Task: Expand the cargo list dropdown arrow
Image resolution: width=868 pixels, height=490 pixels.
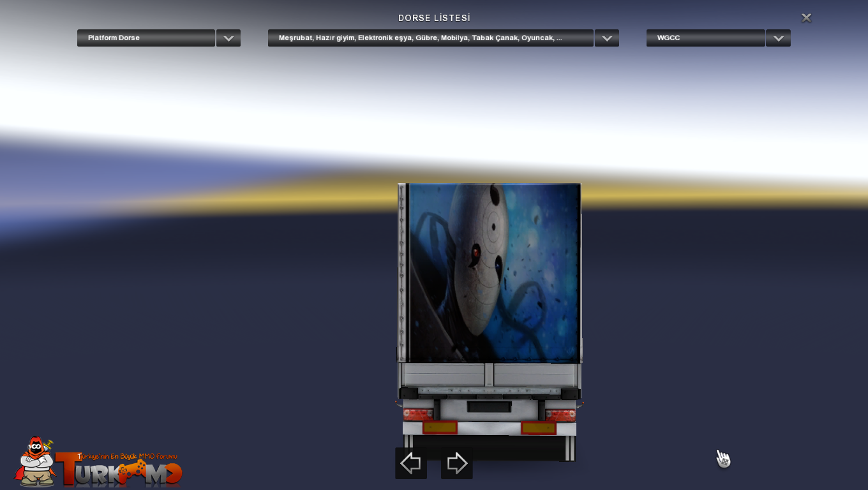Action: pos(607,38)
